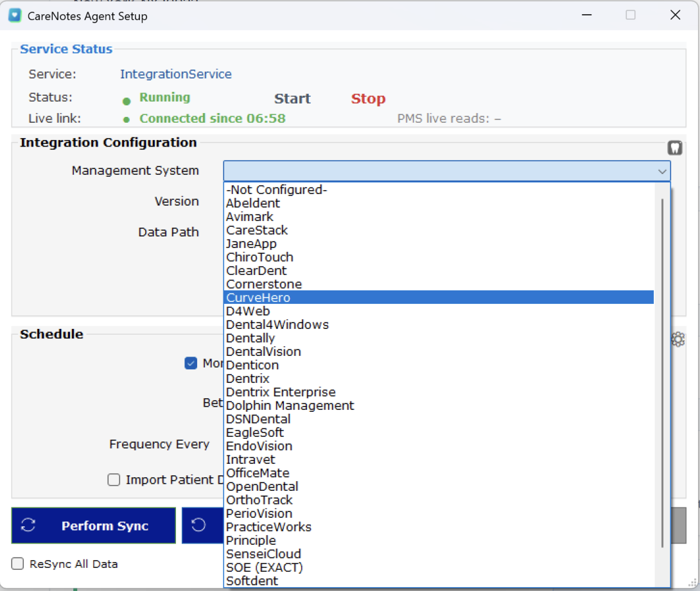This screenshot has height=591, width=700.
Task: Pick SenseiCloud from the list
Action: [439, 554]
